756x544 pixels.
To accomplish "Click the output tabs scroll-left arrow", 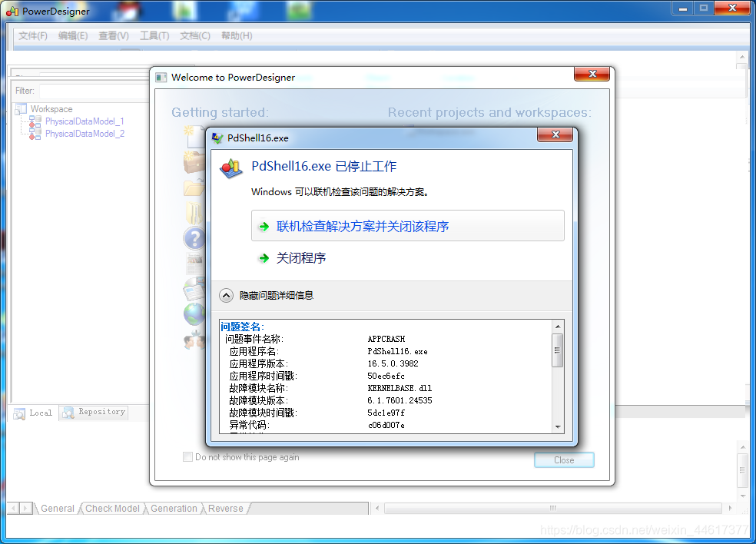I will 13,508.
